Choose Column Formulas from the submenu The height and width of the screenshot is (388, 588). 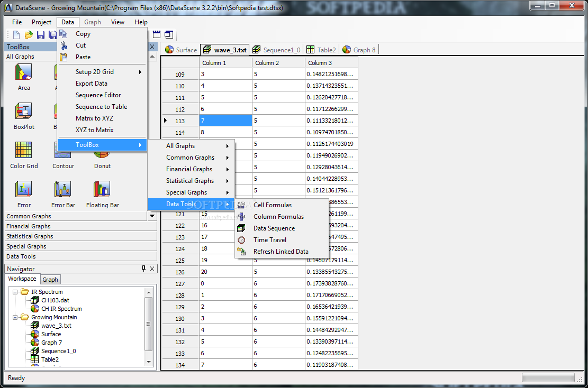click(x=283, y=217)
